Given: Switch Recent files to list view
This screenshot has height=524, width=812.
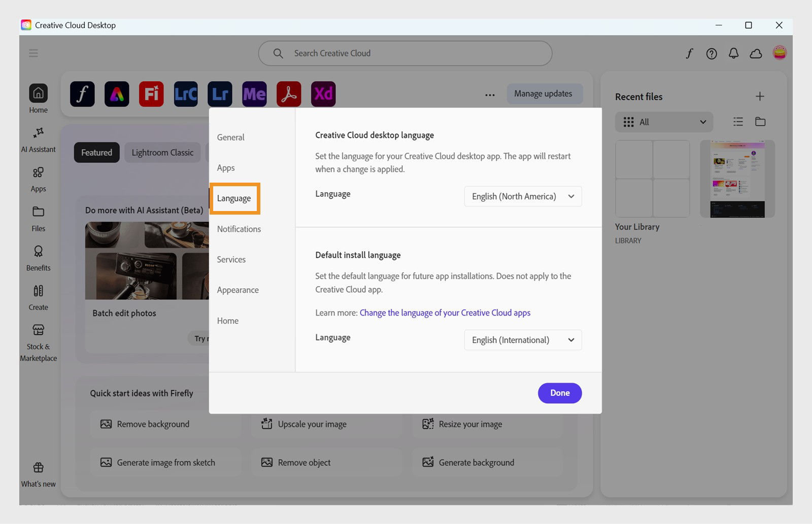Looking at the screenshot, I should pyautogui.click(x=738, y=122).
